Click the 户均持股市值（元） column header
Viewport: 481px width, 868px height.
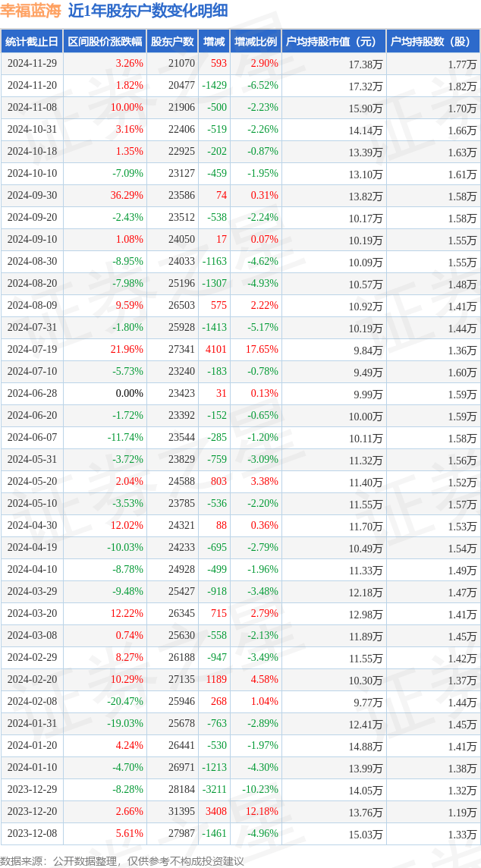333,42
